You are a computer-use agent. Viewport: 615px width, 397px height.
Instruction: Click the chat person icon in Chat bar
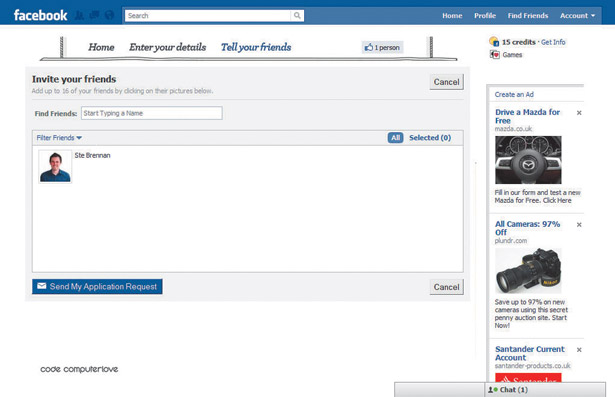click(x=493, y=390)
